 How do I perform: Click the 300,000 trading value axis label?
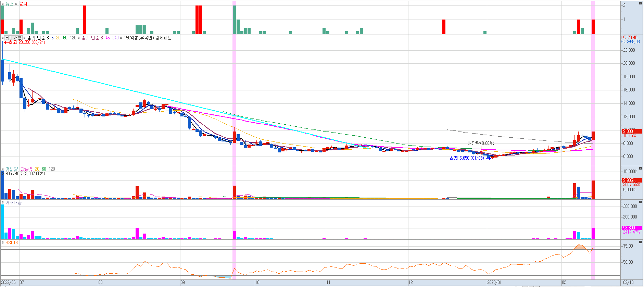click(x=630, y=206)
